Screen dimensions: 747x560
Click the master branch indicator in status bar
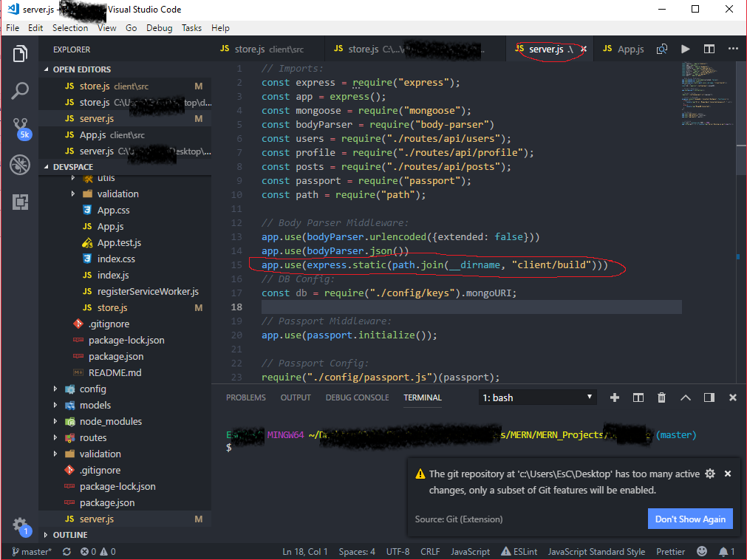32,551
